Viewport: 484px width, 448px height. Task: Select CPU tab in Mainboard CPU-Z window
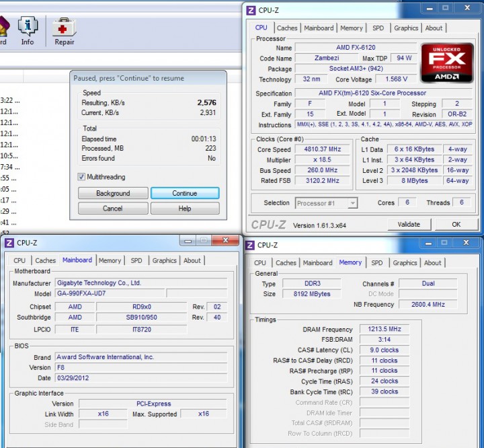click(x=19, y=260)
